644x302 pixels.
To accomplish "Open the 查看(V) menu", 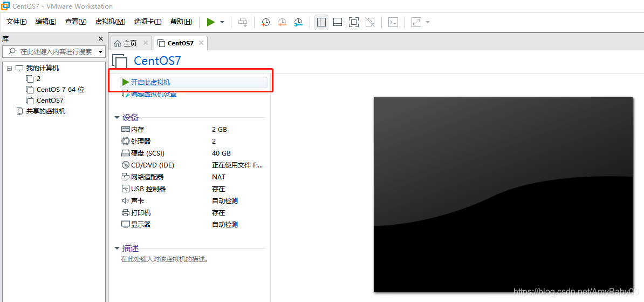I will 76,22.
